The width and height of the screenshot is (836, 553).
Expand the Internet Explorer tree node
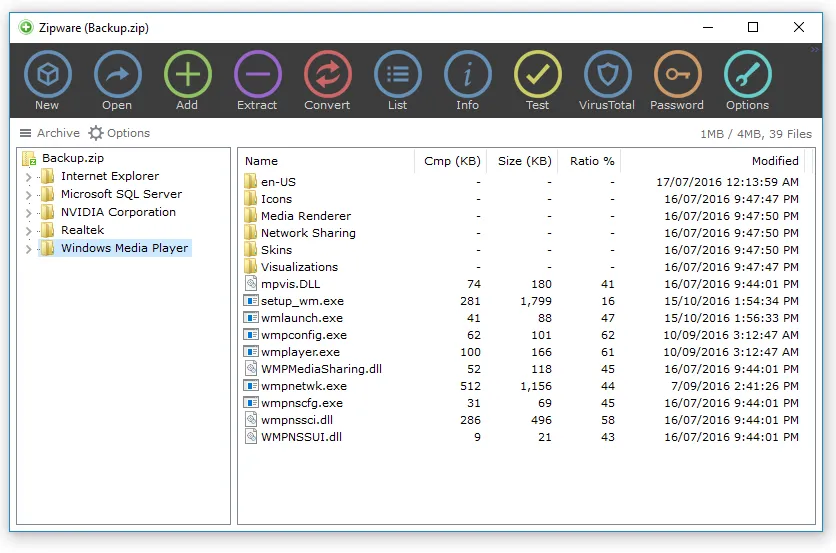click(x=28, y=177)
